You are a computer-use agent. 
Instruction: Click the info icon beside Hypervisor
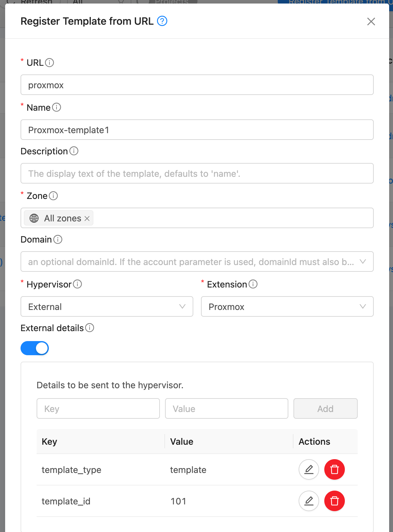coord(77,284)
